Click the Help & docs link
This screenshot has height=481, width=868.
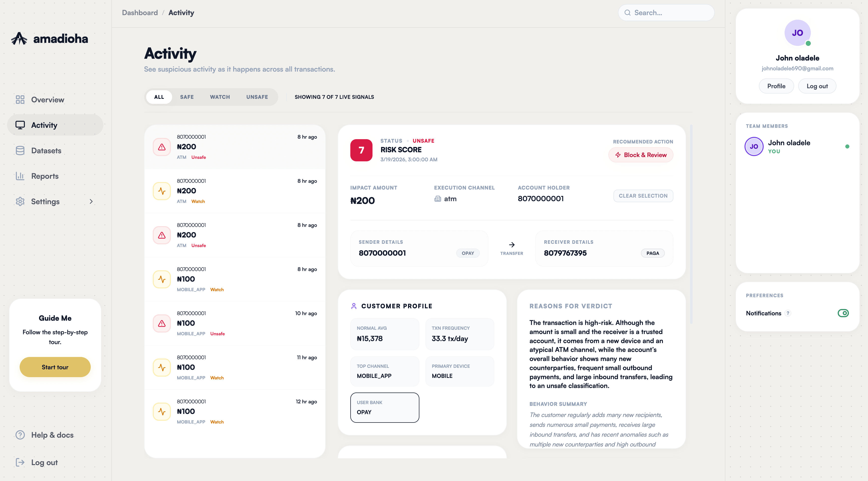(x=52, y=435)
